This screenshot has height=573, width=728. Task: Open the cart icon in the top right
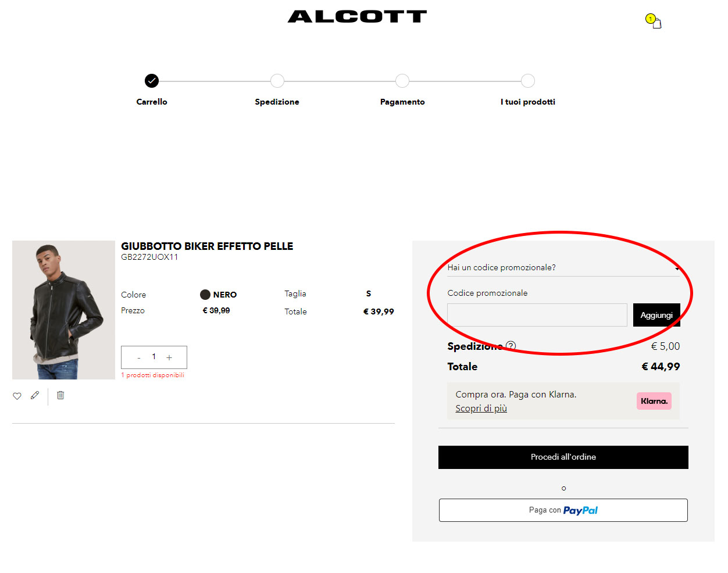point(654,23)
